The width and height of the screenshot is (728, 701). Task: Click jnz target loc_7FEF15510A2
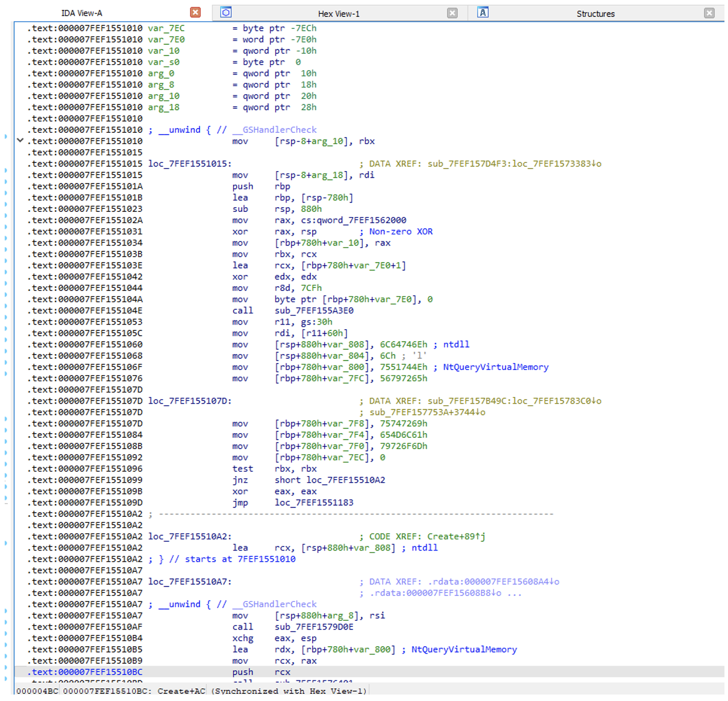(x=346, y=480)
